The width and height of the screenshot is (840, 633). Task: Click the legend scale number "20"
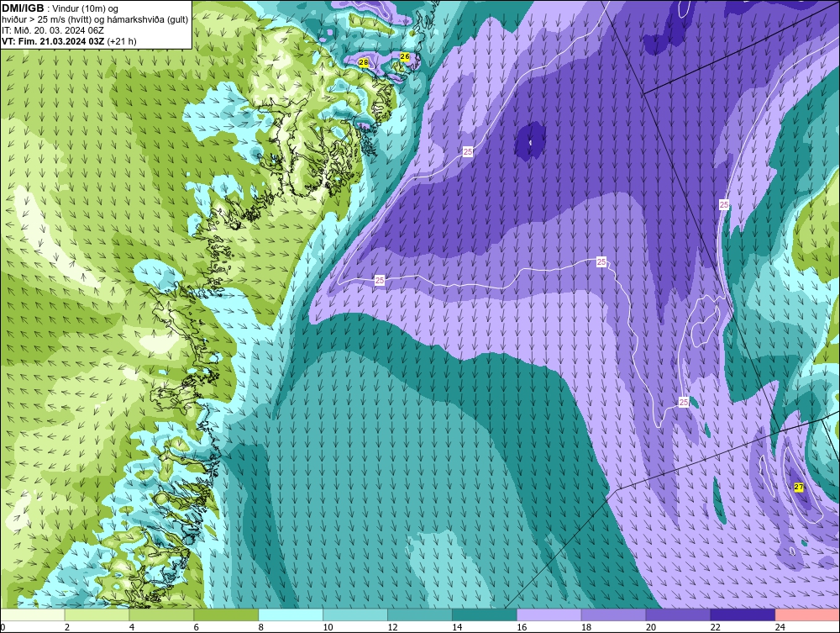click(x=651, y=627)
